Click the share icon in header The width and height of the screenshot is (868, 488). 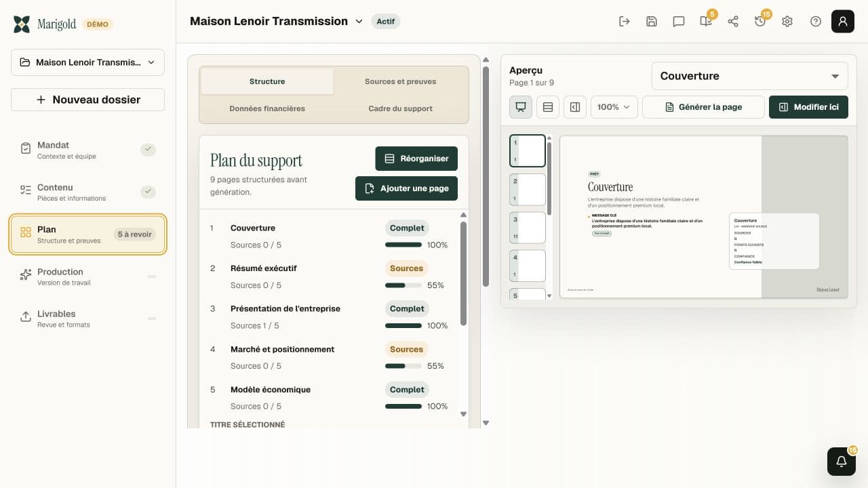point(733,21)
